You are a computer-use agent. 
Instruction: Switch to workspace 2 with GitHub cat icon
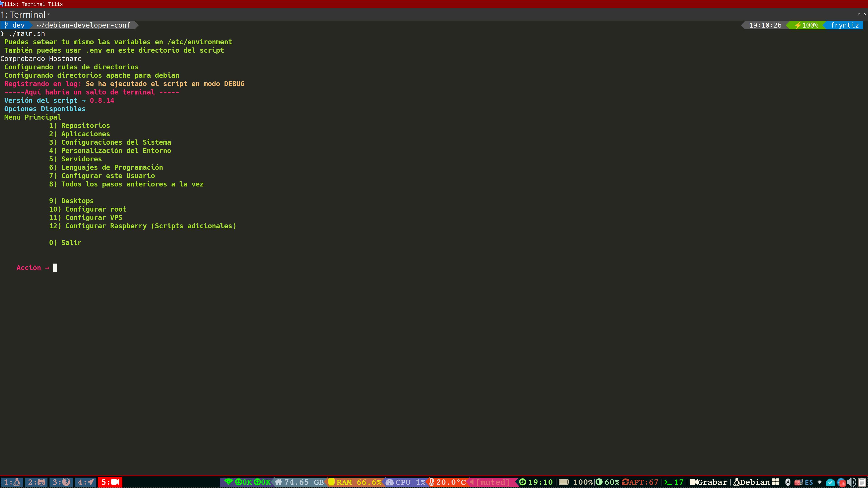(x=36, y=482)
